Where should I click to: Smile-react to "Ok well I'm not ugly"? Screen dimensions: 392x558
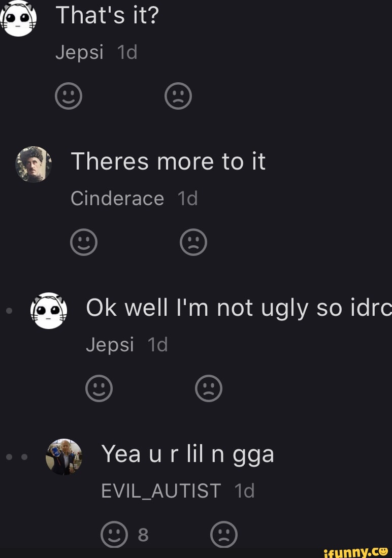[x=99, y=388]
